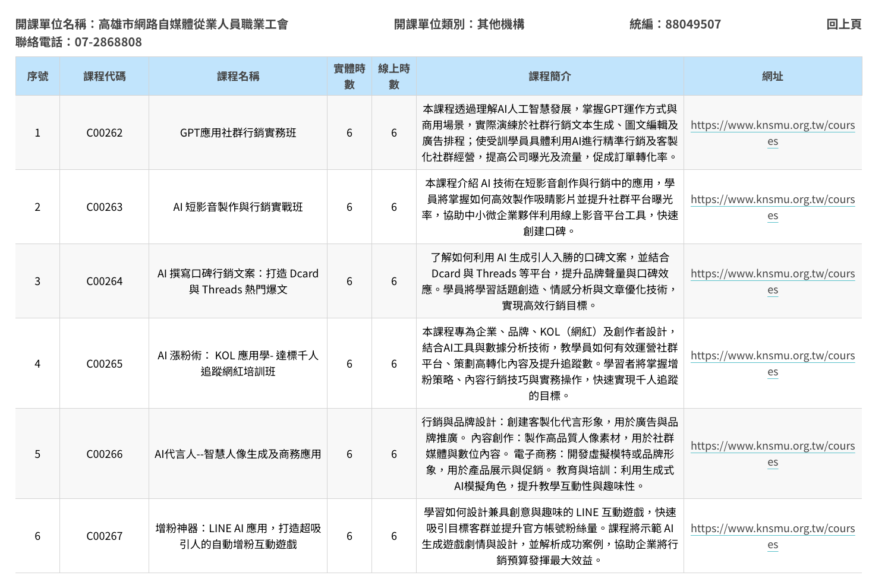Click the 回上頁 back link

pos(843,24)
